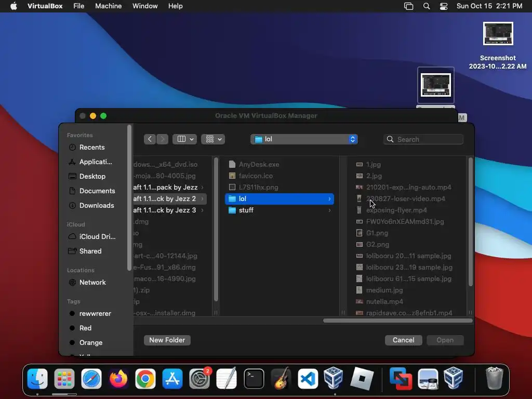Open the File menu
The height and width of the screenshot is (399, 532).
point(79,6)
